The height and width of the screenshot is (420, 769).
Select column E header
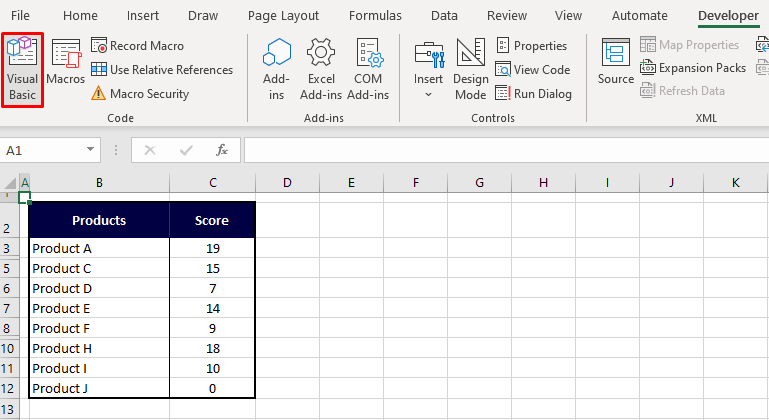pyautogui.click(x=351, y=183)
